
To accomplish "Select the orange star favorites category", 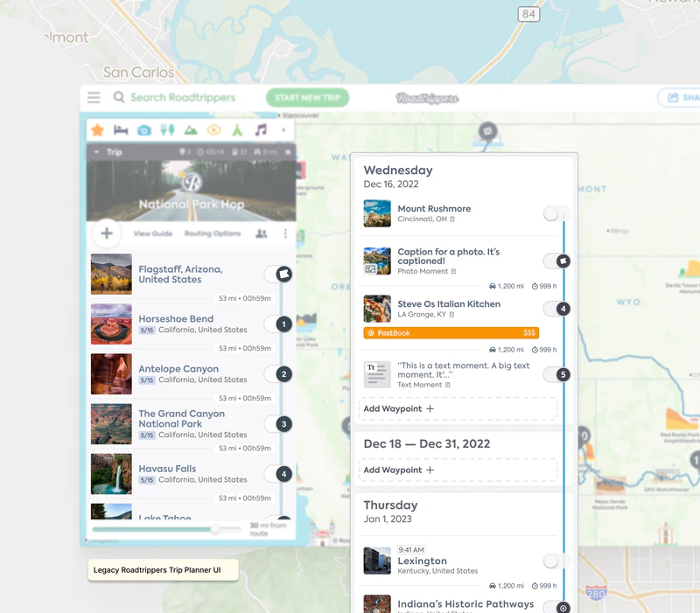I will coord(97,129).
